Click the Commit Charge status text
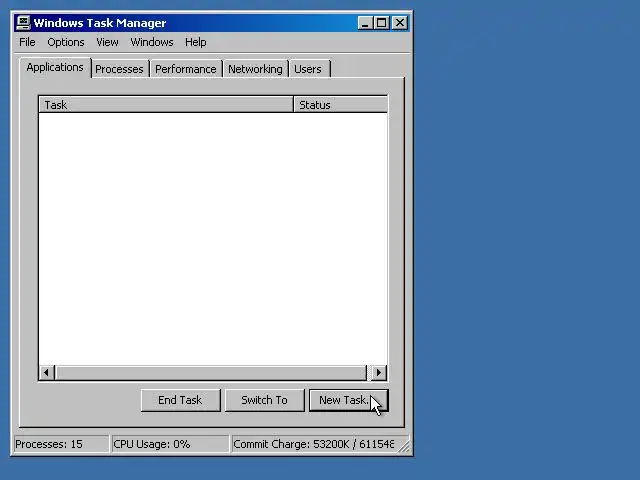 [313, 444]
